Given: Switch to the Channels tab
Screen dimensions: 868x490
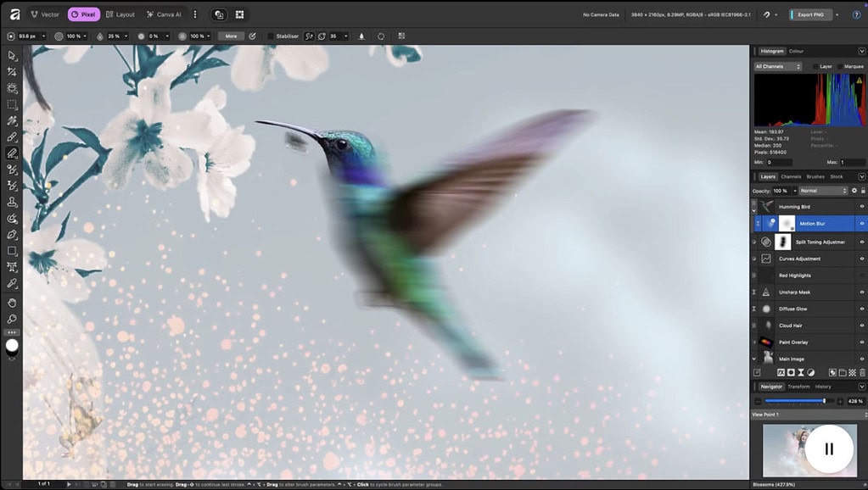Looking at the screenshot, I should (790, 176).
